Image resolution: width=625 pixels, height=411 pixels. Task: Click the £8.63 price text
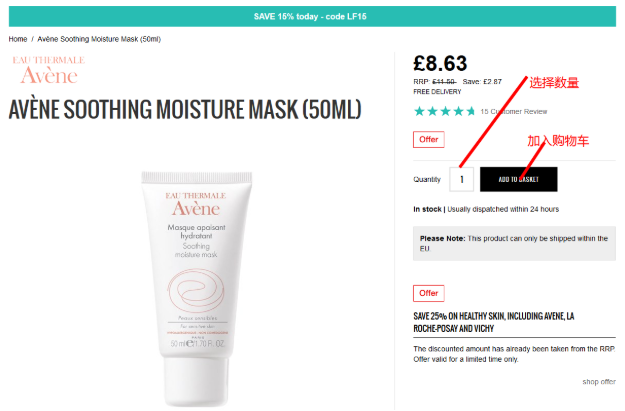pos(440,63)
